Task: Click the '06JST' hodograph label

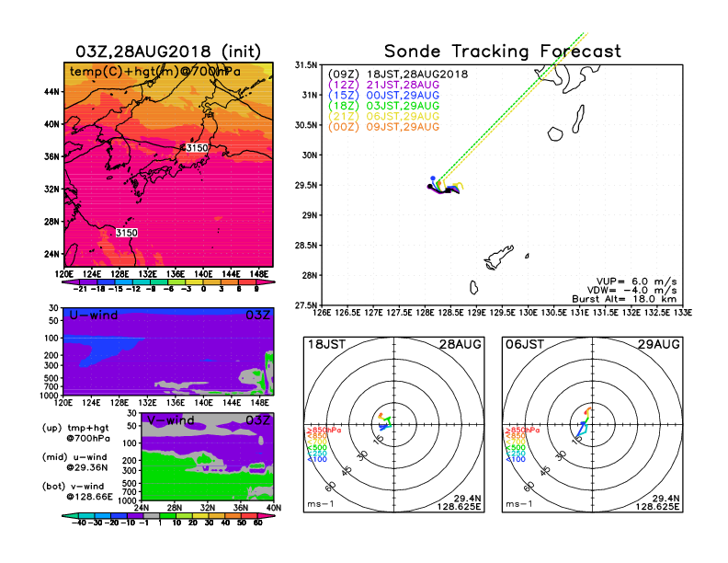Action: point(525,344)
